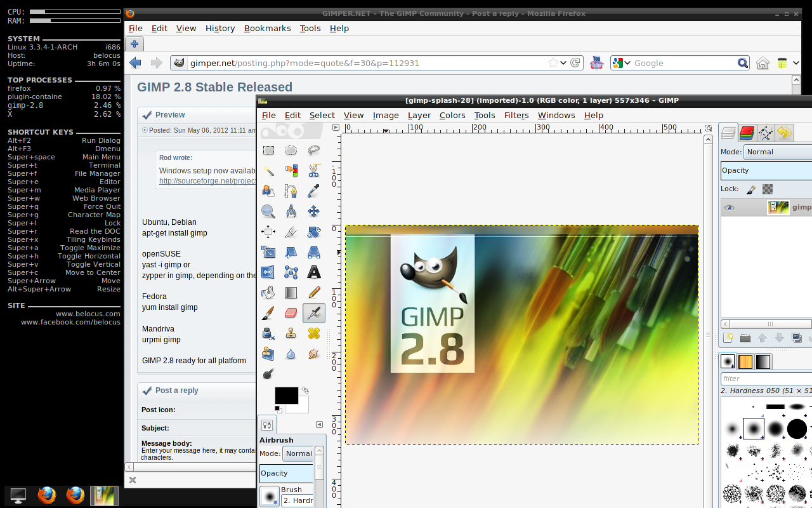Select the Alignment tool

click(268, 232)
